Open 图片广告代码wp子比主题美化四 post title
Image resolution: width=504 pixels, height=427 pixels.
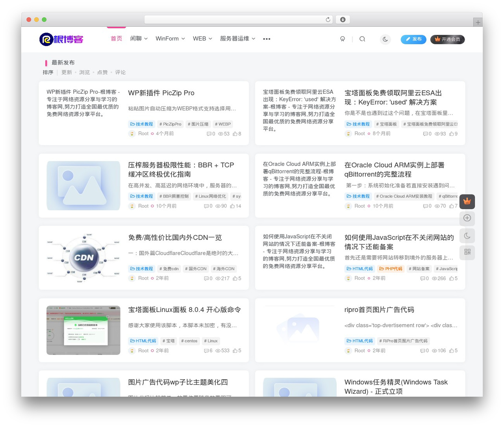tap(178, 382)
